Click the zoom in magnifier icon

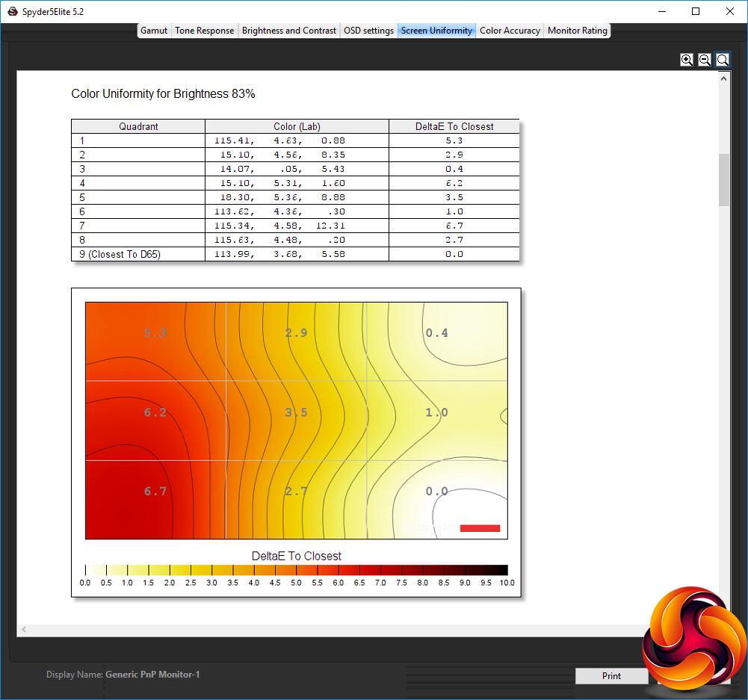coord(687,60)
